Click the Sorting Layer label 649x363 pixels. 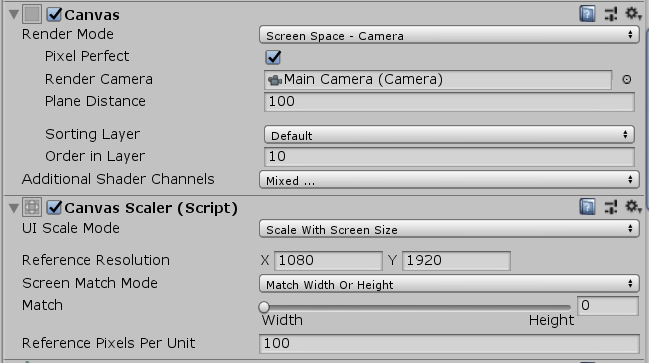click(x=93, y=134)
